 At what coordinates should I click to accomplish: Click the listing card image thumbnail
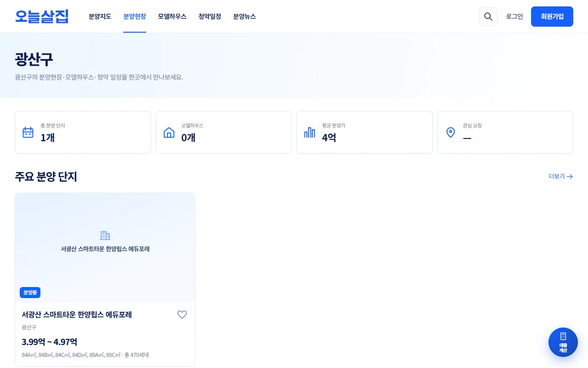tap(105, 248)
